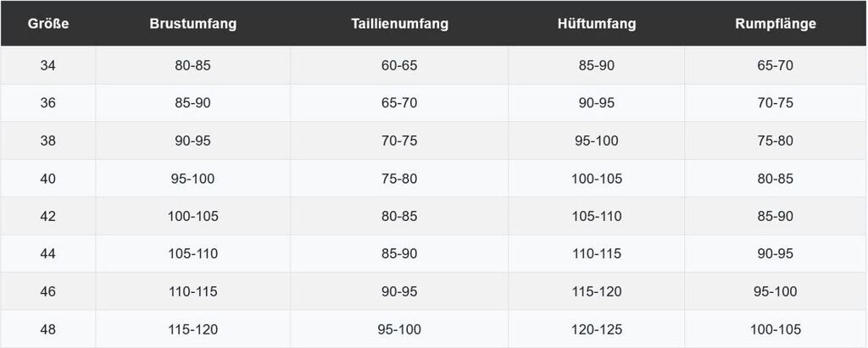
Task: Click the Hüftumfang column header
Action: tap(597, 24)
